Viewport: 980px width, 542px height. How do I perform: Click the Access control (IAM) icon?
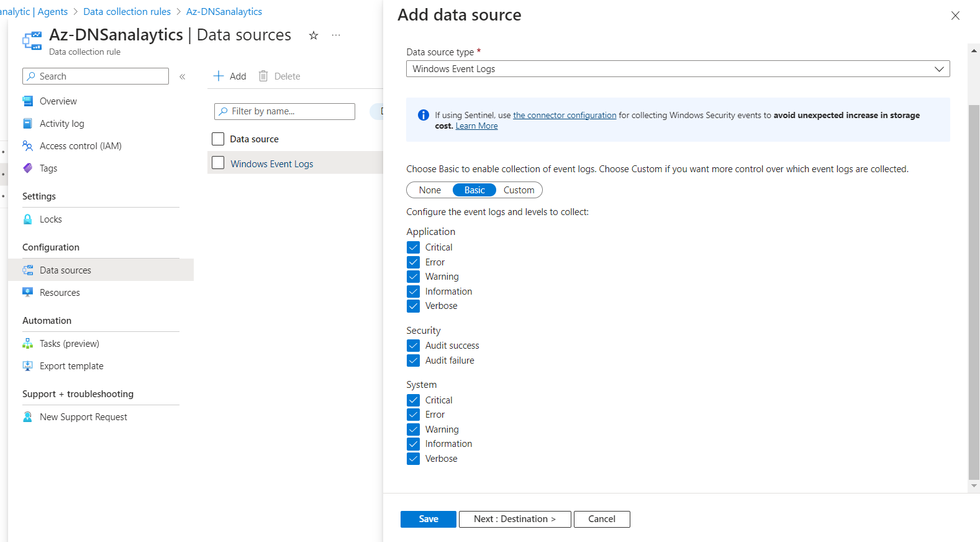28,146
